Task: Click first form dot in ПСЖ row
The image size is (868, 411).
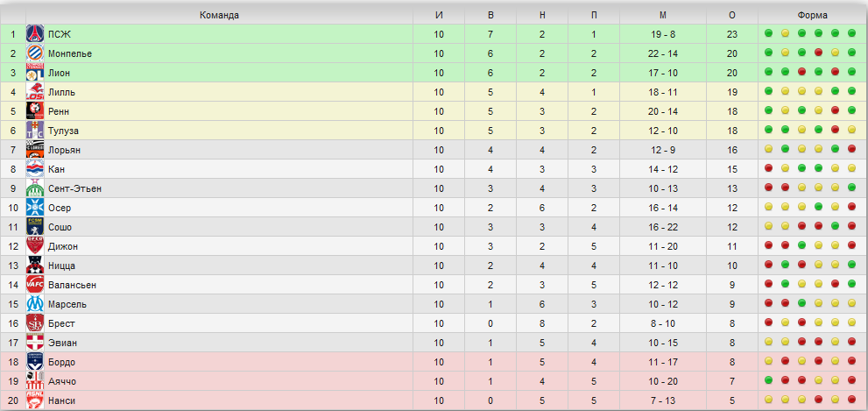Action: pos(768,34)
